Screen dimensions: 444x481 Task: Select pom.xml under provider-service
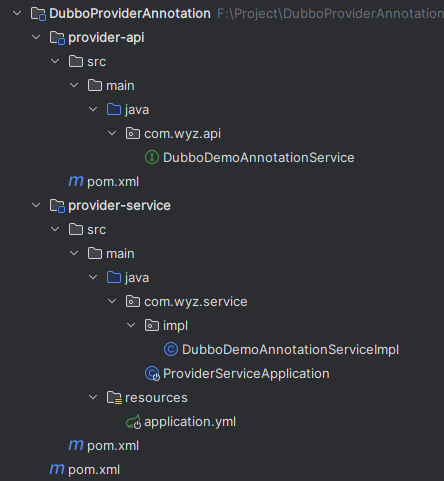click(113, 446)
